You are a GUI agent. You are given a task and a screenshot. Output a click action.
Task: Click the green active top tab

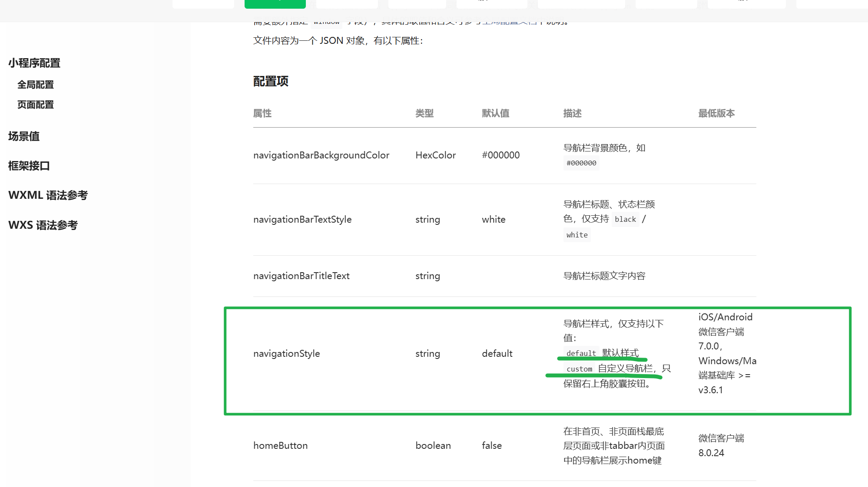coord(275,3)
